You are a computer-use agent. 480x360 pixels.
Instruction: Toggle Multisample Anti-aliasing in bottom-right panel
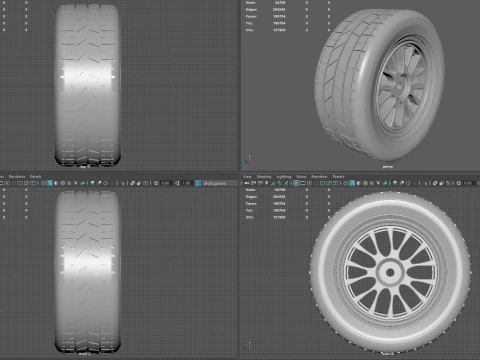pos(408,183)
